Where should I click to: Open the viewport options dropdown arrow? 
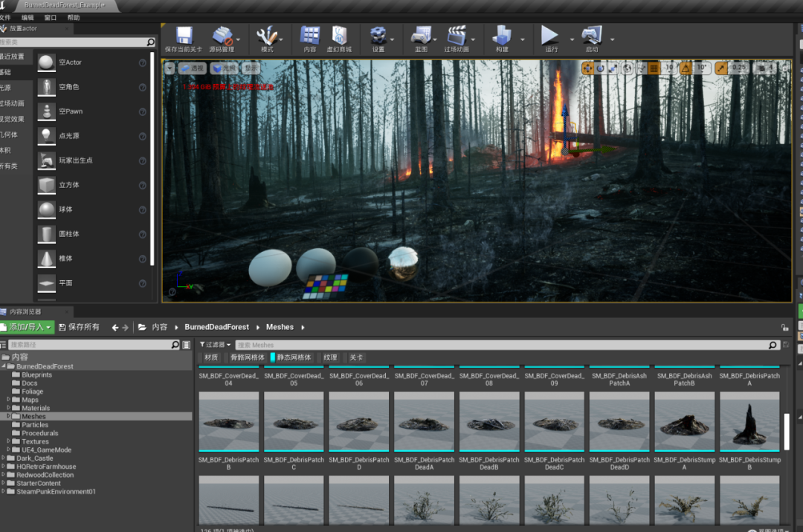pyautogui.click(x=170, y=68)
